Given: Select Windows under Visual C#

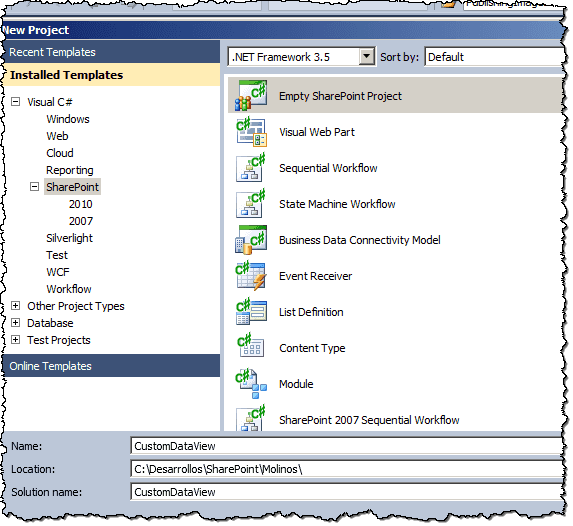Looking at the screenshot, I should pyautogui.click(x=68, y=119).
